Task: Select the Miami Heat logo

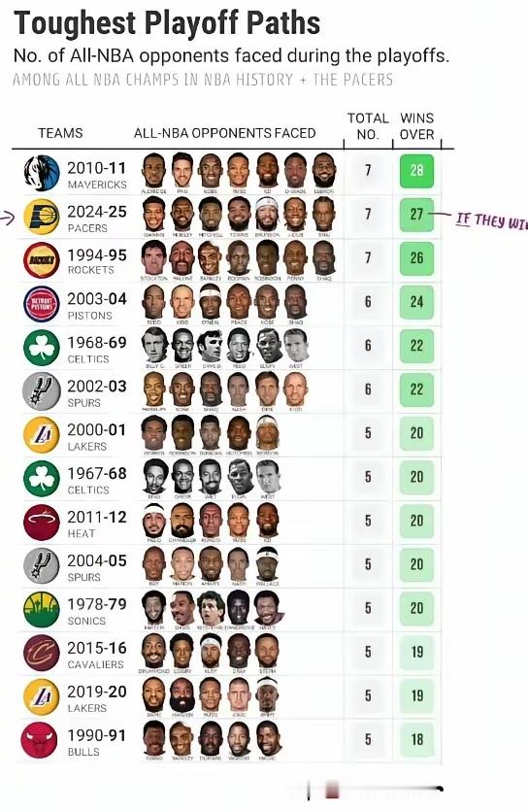Action: click(42, 523)
